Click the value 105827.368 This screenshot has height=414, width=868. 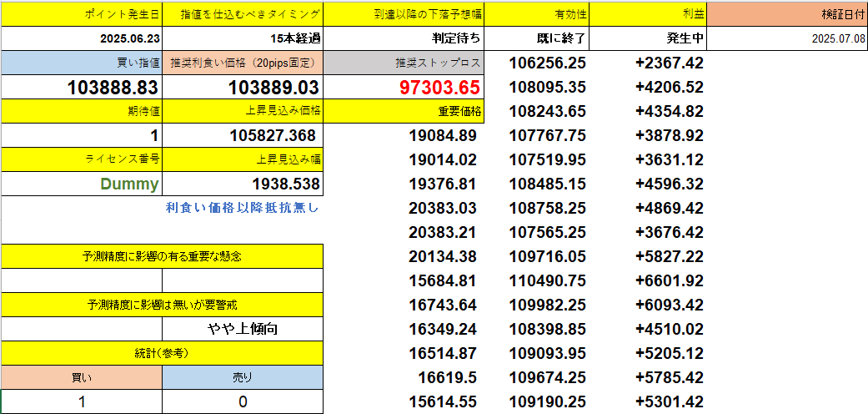tap(243, 135)
